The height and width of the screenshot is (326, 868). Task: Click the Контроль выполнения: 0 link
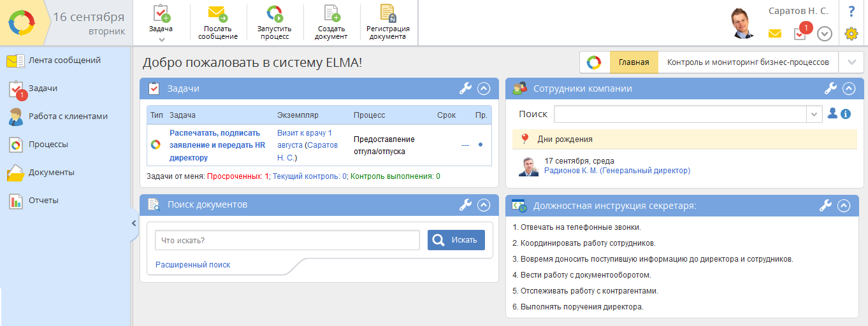tap(396, 176)
